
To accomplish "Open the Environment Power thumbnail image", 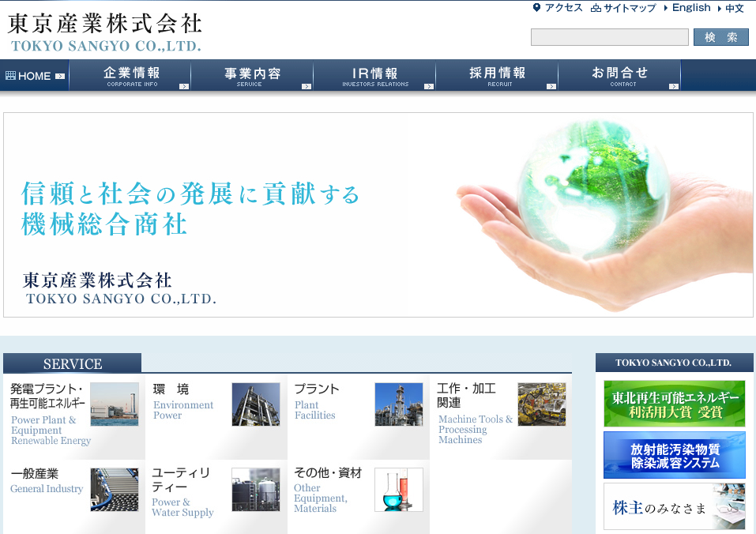I will point(256,404).
